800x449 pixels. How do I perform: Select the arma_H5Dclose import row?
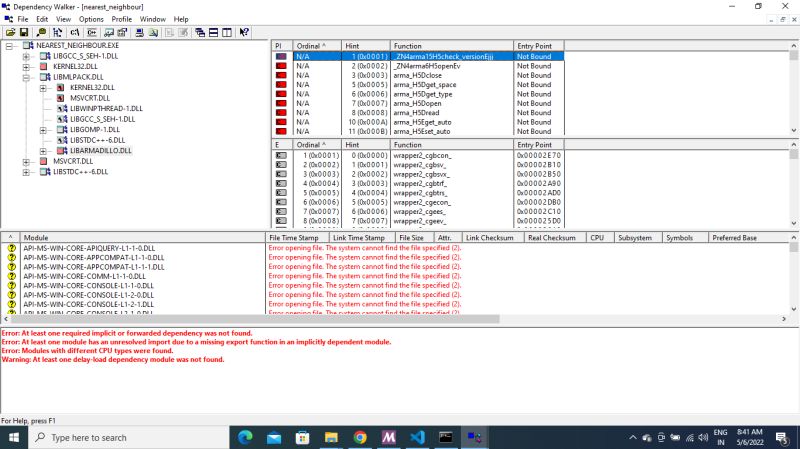coord(418,76)
